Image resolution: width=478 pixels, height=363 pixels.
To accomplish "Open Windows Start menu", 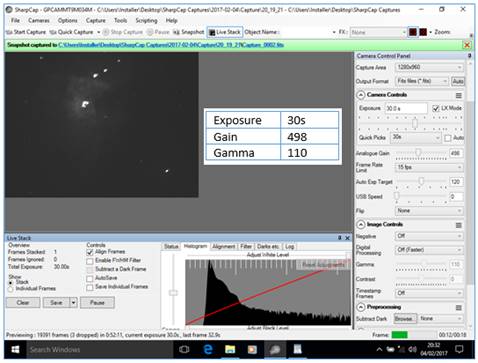I will 15,349.
